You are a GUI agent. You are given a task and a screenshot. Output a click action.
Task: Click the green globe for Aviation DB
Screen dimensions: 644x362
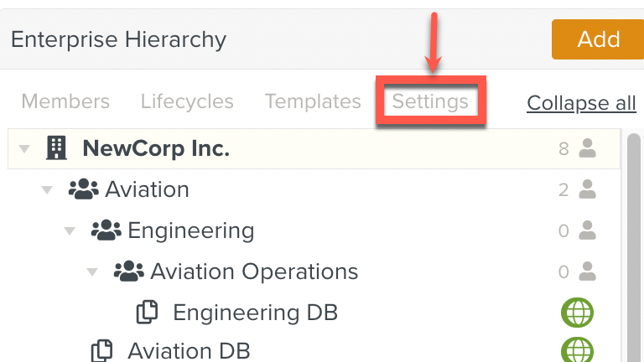(577, 350)
